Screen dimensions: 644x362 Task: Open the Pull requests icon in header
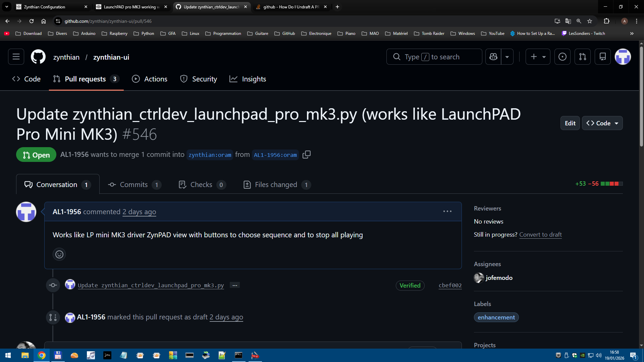click(583, 57)
